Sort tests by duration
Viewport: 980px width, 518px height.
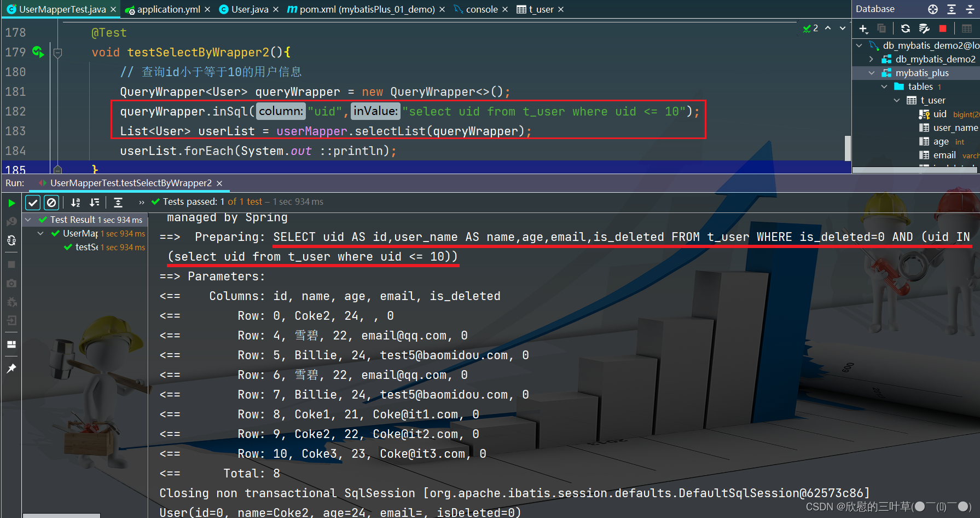click(94, 203)
